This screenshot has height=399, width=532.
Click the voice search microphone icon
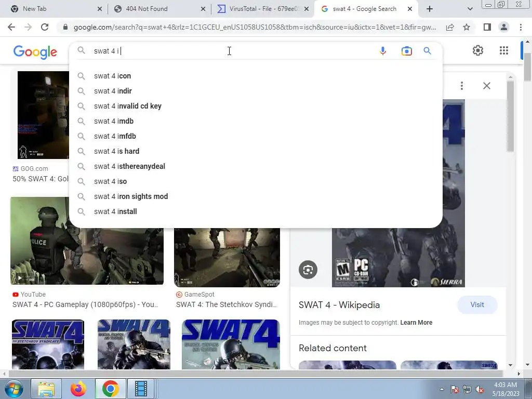pyautogui.click(x=383, y=51)
